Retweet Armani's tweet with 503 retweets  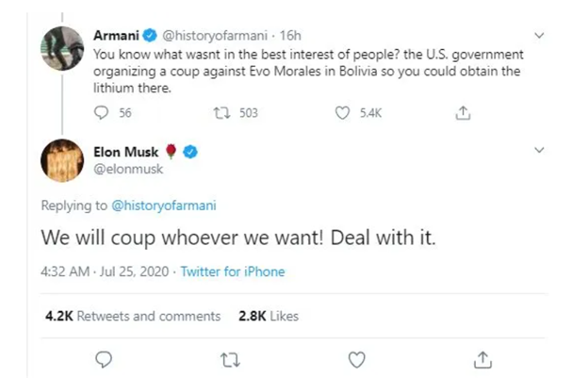(222, 112)
